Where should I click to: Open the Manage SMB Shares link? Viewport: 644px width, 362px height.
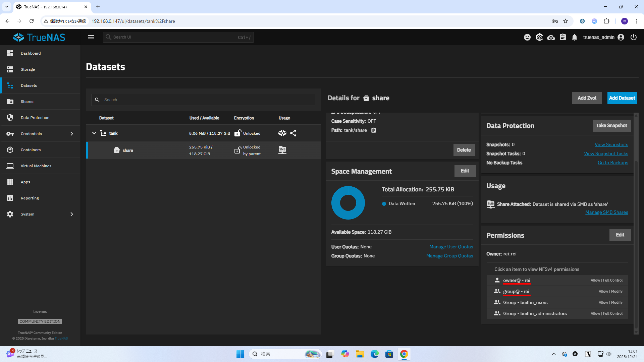tap(606, 212)
